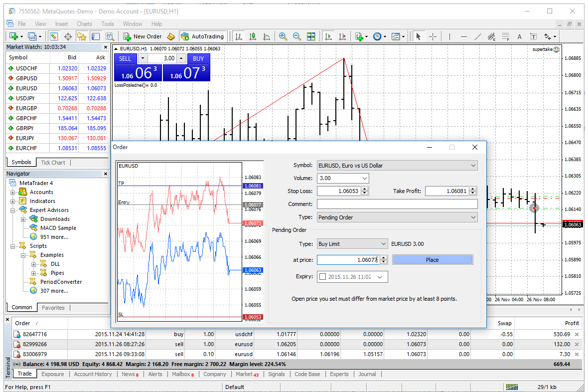The height and width of the screenshot is (392, 588).
Task: Open the Charts menu
Action: 84,24
